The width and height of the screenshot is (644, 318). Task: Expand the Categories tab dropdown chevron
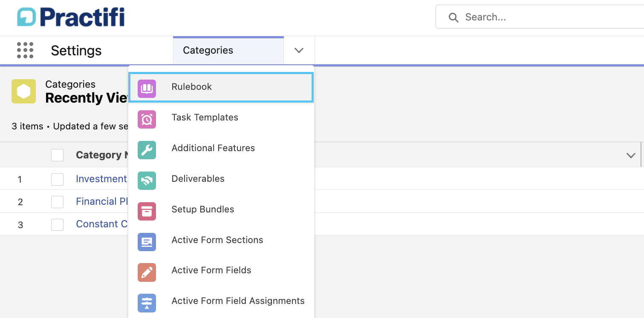(299, 50)
